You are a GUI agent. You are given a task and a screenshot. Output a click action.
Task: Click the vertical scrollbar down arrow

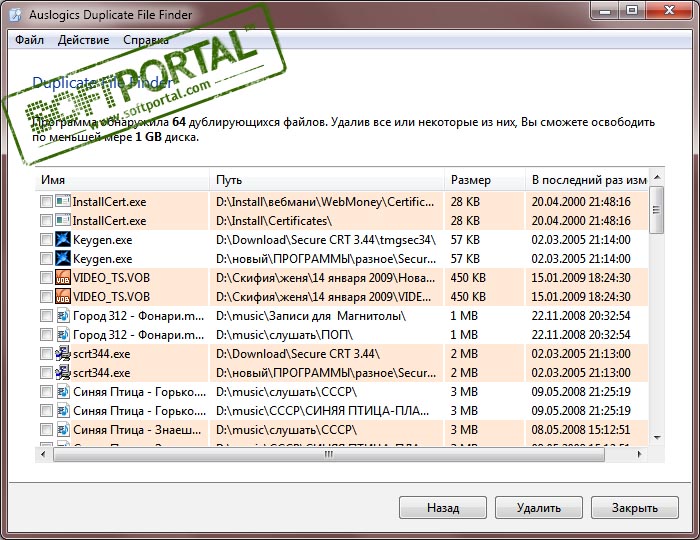(657, 437)
